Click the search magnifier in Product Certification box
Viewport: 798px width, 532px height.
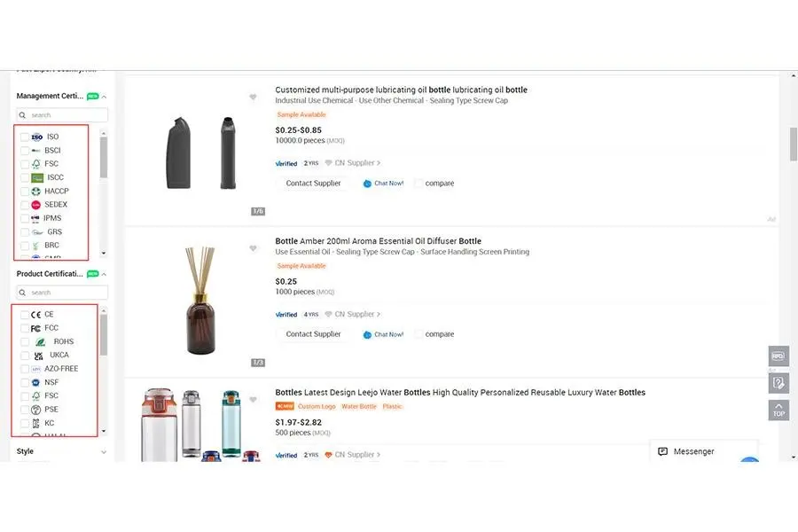[x=22, y=293]
